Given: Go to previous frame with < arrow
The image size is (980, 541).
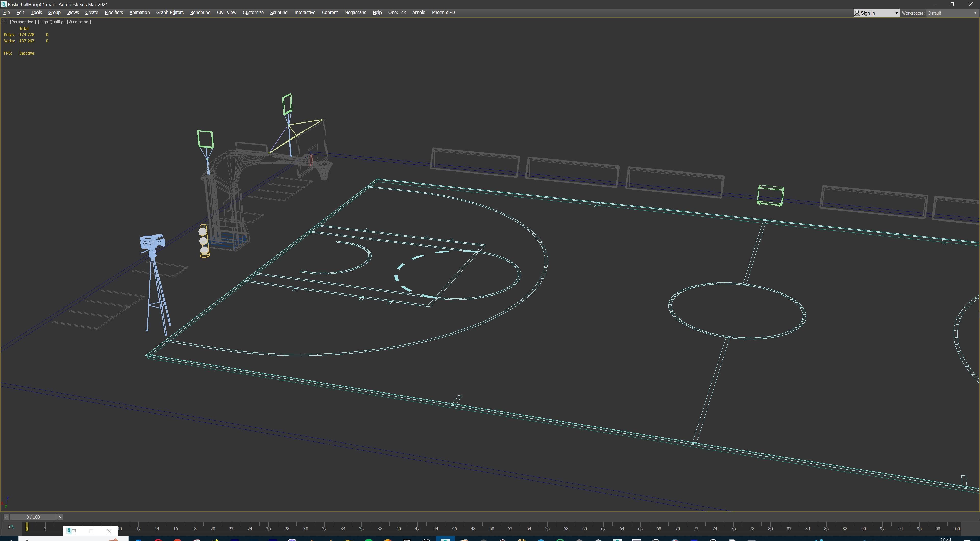Looking at the screenshot, I should [6, 517].
